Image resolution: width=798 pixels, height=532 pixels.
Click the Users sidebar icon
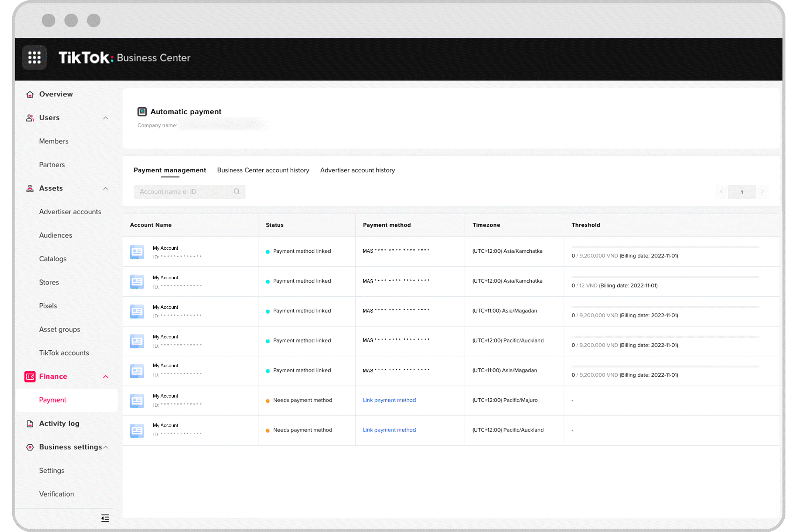coord(29,117)
